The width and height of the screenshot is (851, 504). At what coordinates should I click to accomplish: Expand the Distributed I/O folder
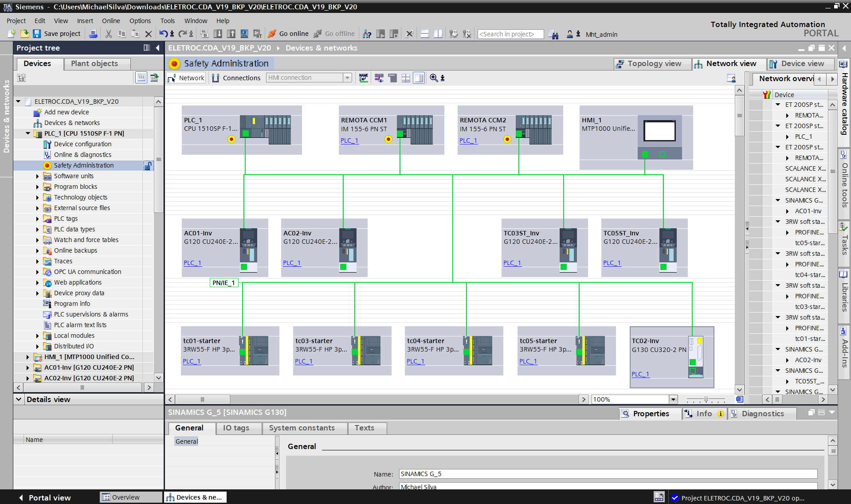point(38,346)
